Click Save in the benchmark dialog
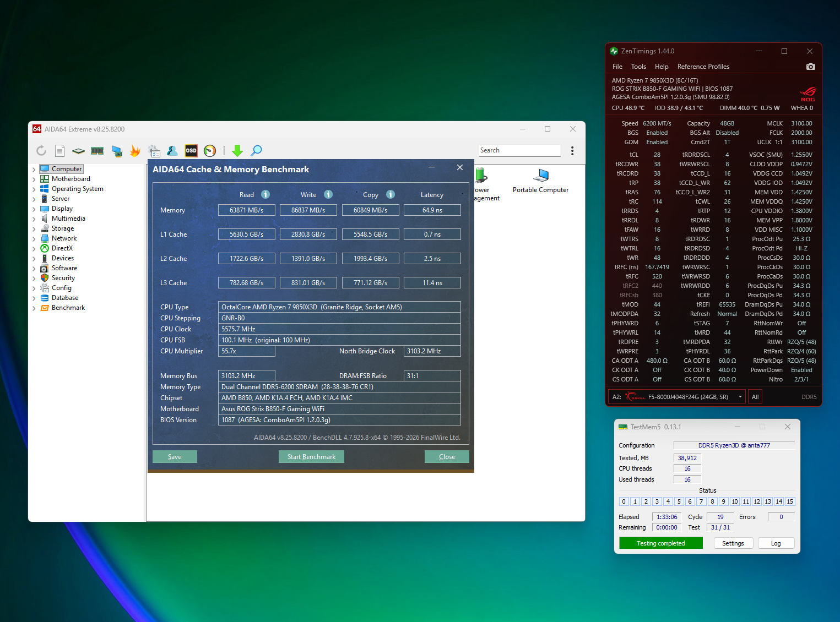 pyautogui.click(x=175, y=457)
